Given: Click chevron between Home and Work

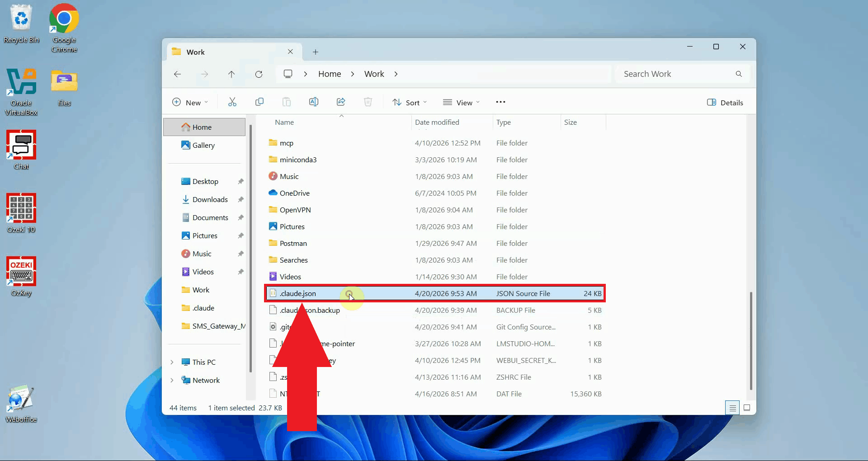Looking at the screenshot, I should pyautogui.click(x=353, y=74).
